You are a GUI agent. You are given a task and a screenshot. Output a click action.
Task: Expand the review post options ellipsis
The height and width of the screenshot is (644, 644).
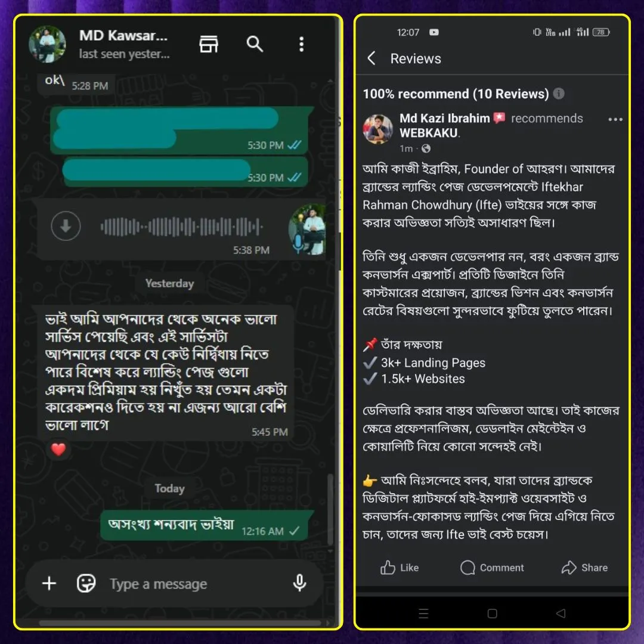[615, 119]
